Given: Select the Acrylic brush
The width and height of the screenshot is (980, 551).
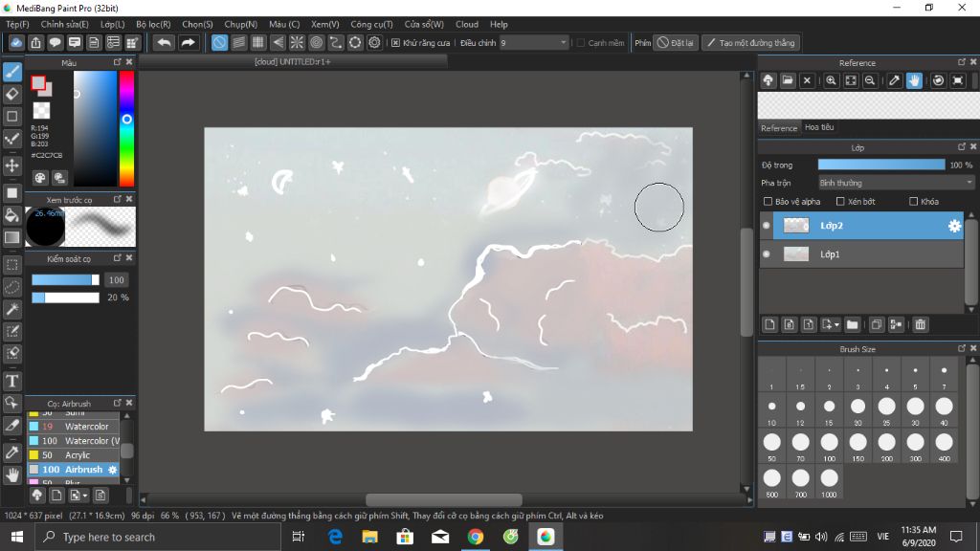Looking at the screenshot, I should coord(73,454).
